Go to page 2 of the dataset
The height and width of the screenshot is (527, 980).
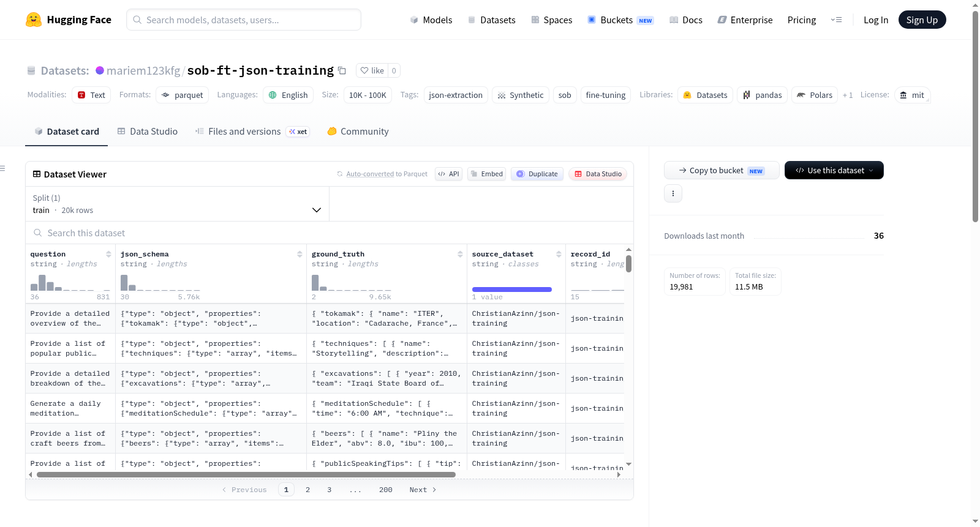307,490
